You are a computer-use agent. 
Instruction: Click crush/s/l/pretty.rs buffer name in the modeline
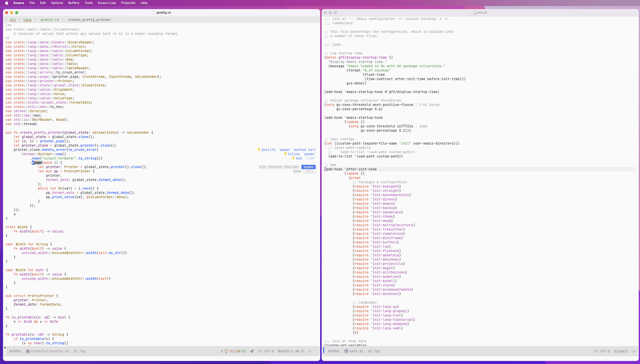50,351
